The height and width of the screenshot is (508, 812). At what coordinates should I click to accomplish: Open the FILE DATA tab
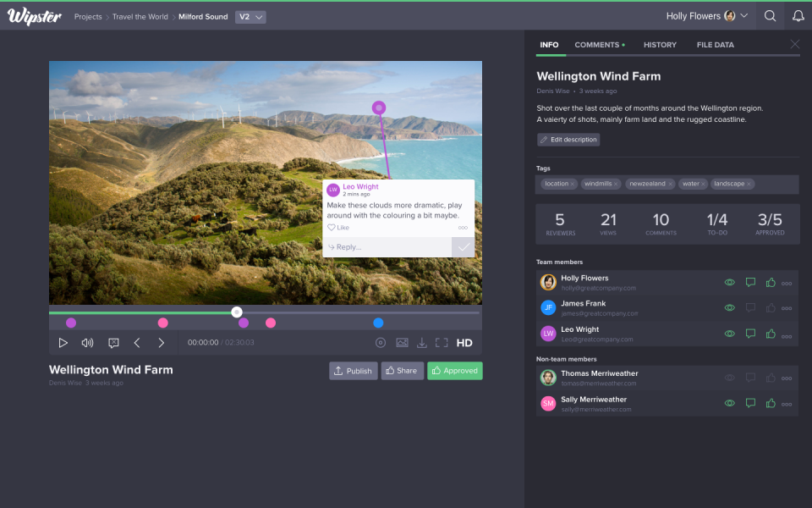[715, 45]
